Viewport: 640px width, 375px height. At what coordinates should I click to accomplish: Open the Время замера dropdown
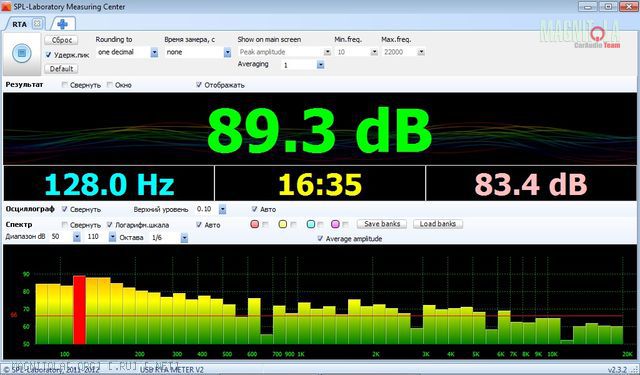pos(227,52)
